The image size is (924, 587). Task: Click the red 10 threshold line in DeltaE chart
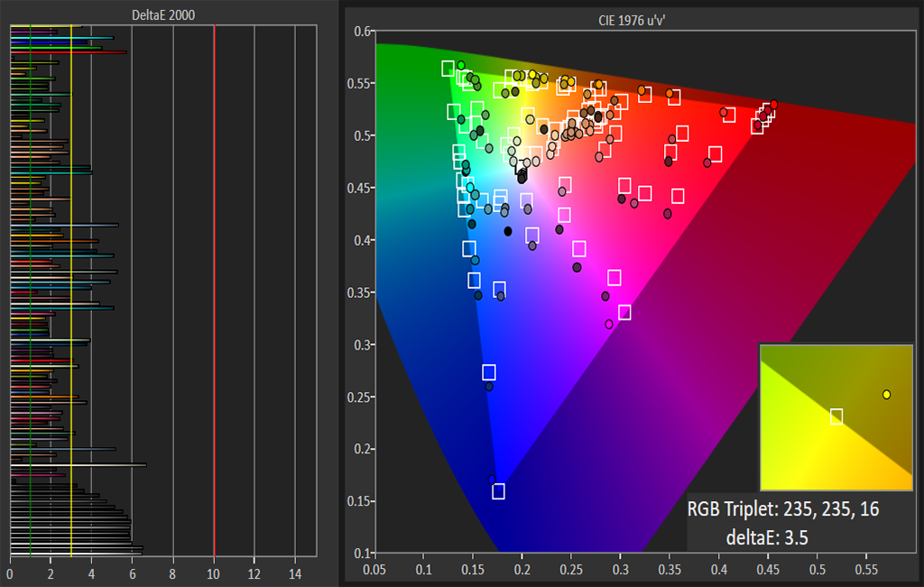(x=214, y=289)
